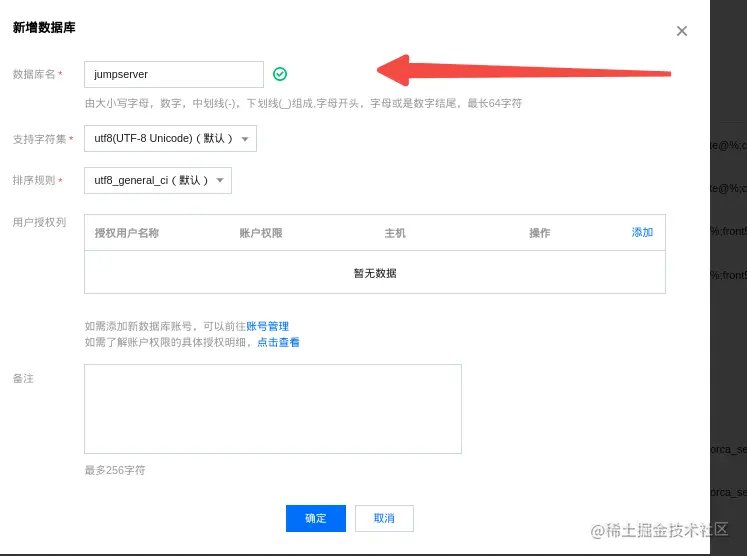This screenshot has height=556, width=747.
Task: Click the 账户权限 column header
Action: pyautogui.click(x=261, y=233)
